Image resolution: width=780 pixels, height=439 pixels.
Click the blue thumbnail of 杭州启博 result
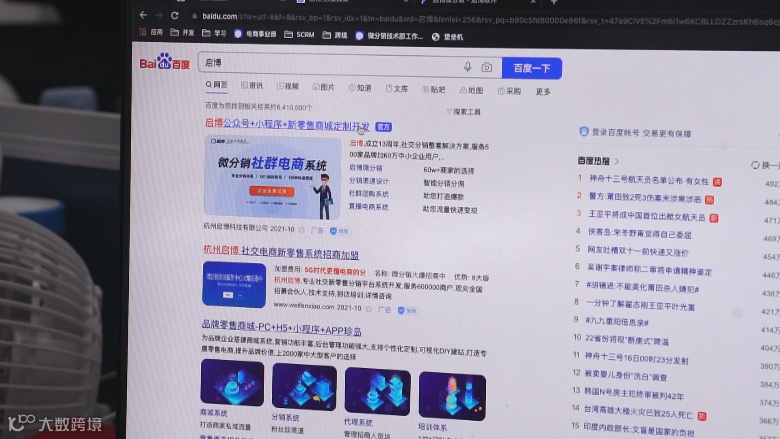(x=234, y=284)
